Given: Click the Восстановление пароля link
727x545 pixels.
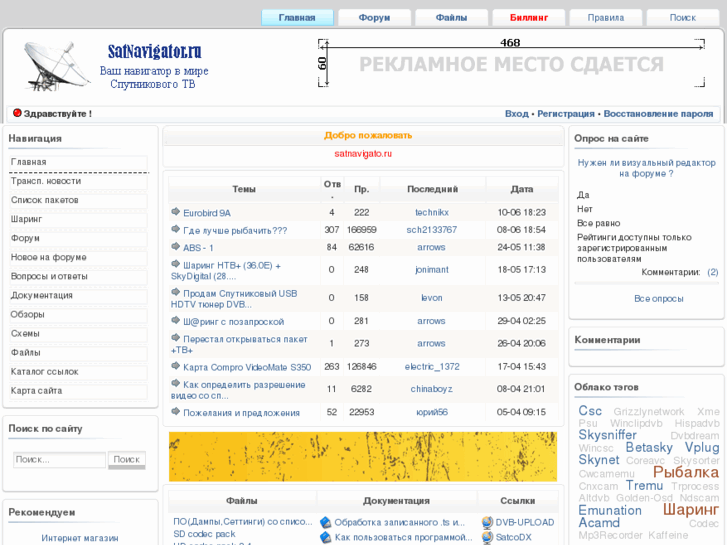Looking at the screenshot, I should coord(658,114).
